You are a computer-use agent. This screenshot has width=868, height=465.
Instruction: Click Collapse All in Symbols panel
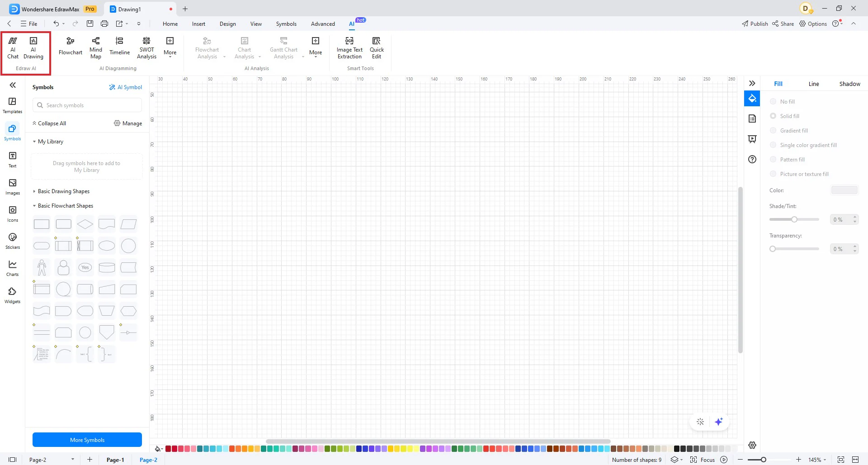49,123
